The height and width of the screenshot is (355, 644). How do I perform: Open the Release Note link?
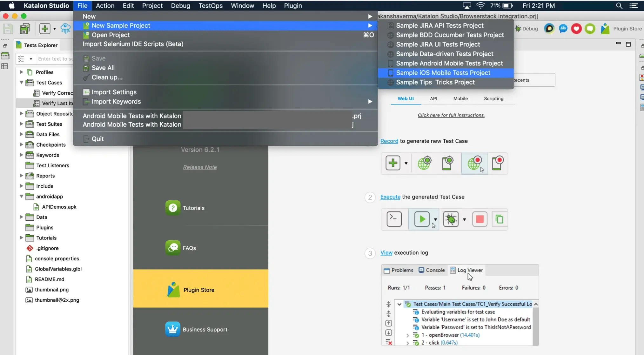pos(200,167)
